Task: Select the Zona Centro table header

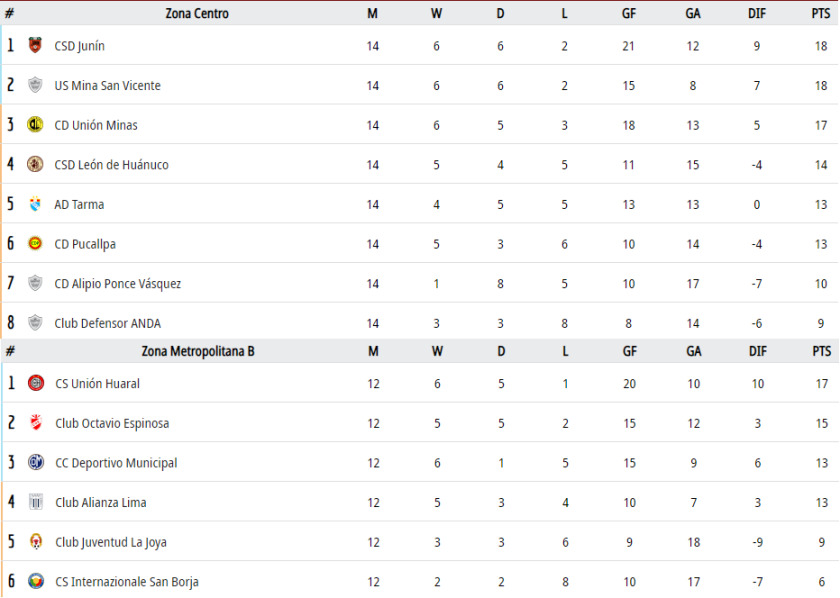Action: click(197, 13)
